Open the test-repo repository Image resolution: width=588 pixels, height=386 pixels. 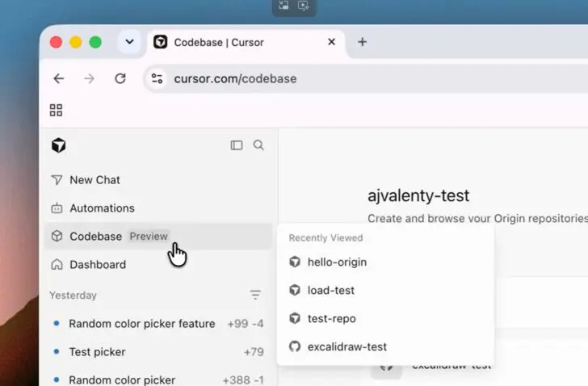[385, 318]
